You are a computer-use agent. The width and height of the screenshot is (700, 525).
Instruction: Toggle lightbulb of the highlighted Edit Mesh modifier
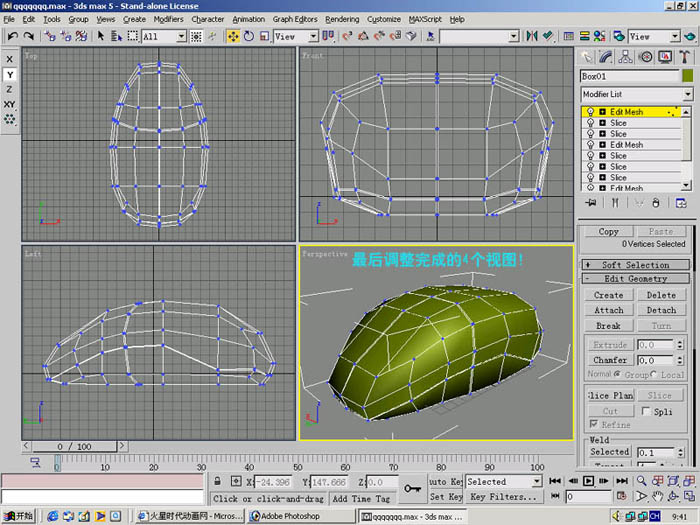[590, 112]
